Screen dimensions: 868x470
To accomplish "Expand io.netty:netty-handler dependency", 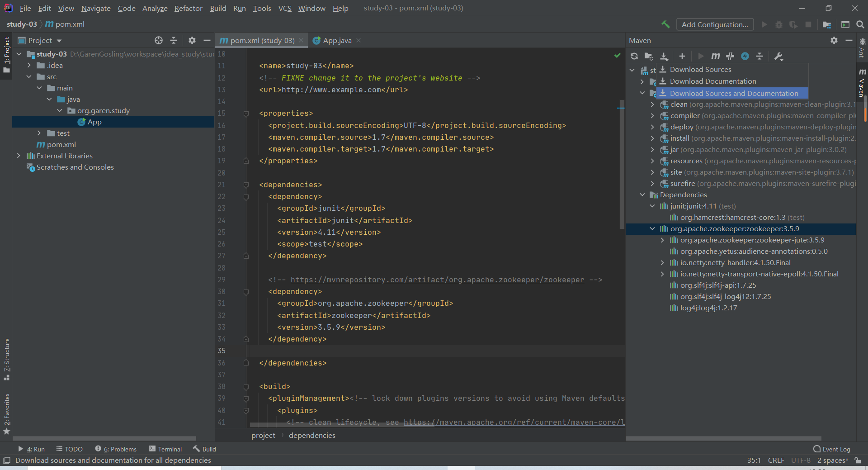I will (662, 262).
